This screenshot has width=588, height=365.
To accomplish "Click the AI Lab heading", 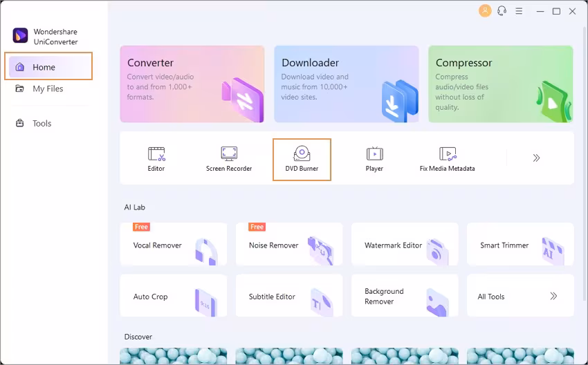I will click(135, 207).
